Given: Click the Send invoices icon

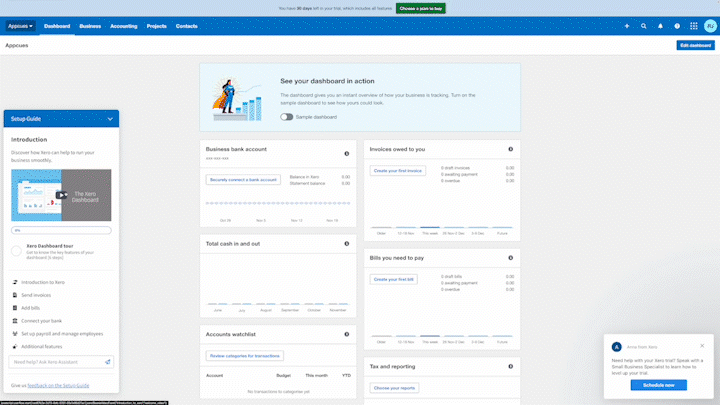Looking at the screenshot, I should tap(15, 295).
